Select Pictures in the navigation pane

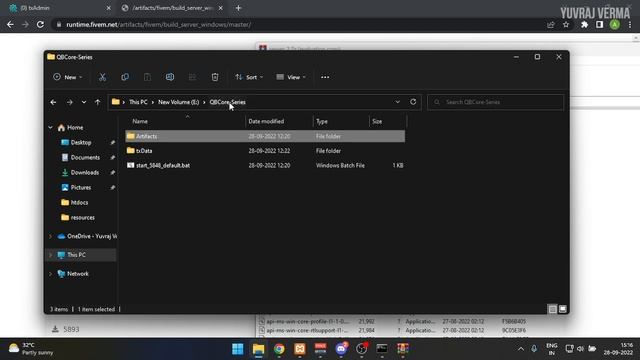click(x=81, y=188)
